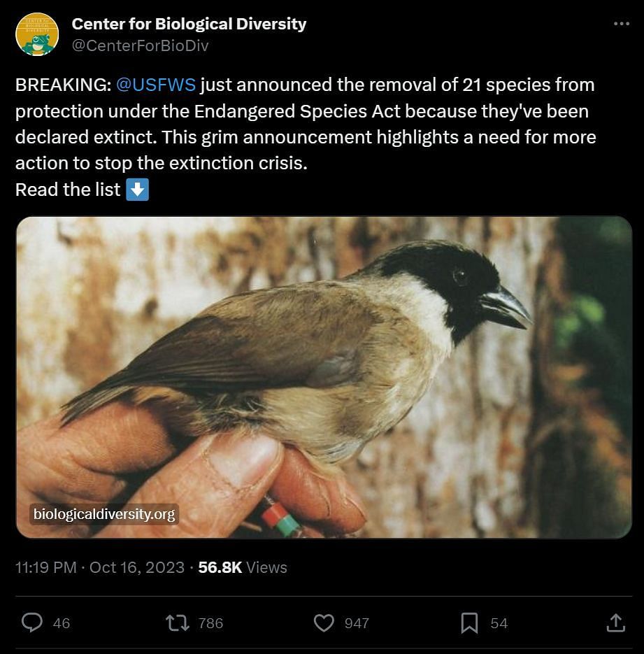This screenshot has height=654, width=644.
Task: Click the Center for Biological Diversity avatar
Action: (x=37, y=34)
